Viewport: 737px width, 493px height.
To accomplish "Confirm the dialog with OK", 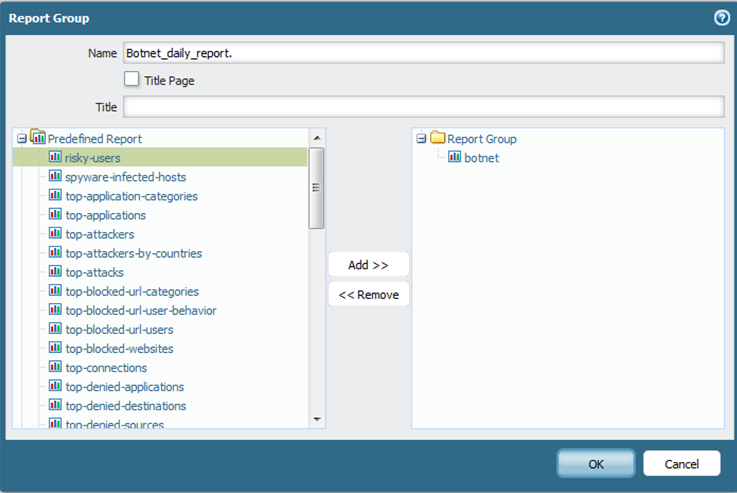I will pos(595,463).
